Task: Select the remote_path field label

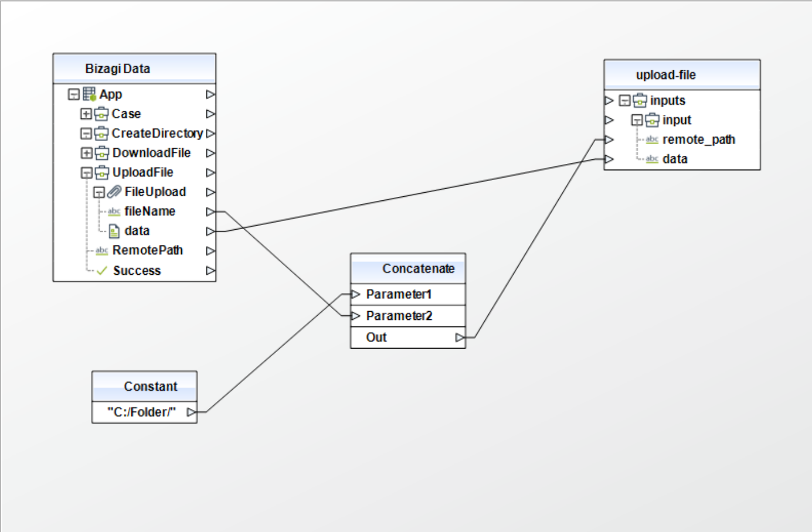Action: pos(699,140)
